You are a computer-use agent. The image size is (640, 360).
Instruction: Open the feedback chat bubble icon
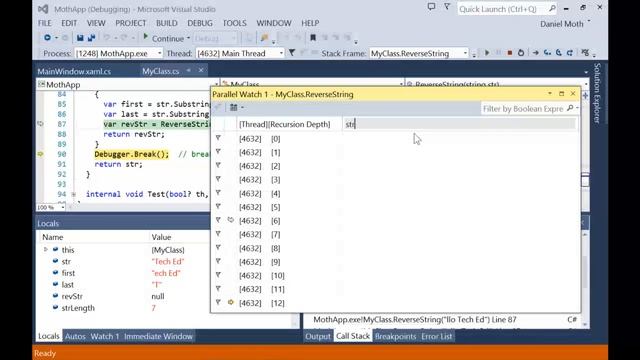coord(431,7)
